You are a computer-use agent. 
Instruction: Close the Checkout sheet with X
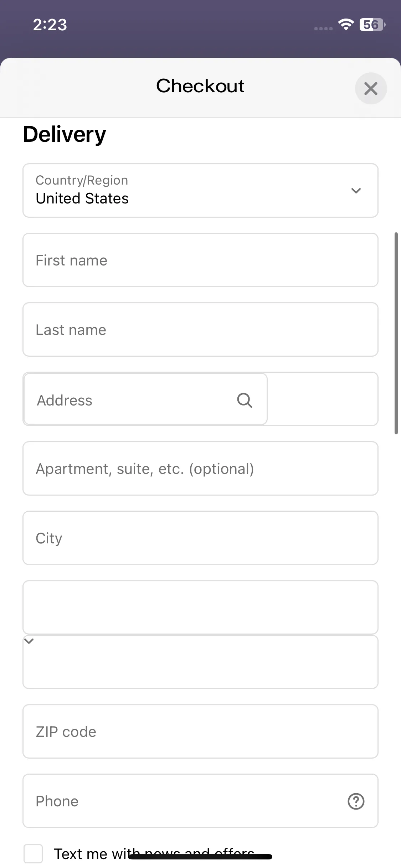371,88
